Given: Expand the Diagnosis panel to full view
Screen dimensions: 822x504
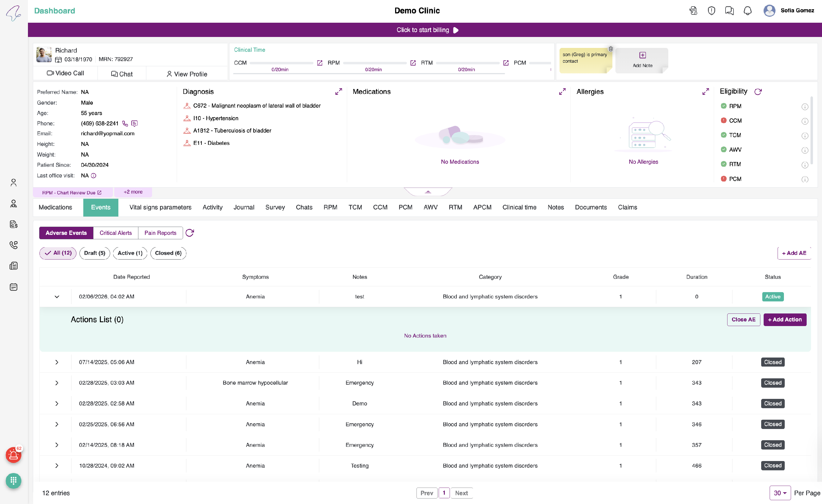Looking at the screenshot, I should 338,92.
